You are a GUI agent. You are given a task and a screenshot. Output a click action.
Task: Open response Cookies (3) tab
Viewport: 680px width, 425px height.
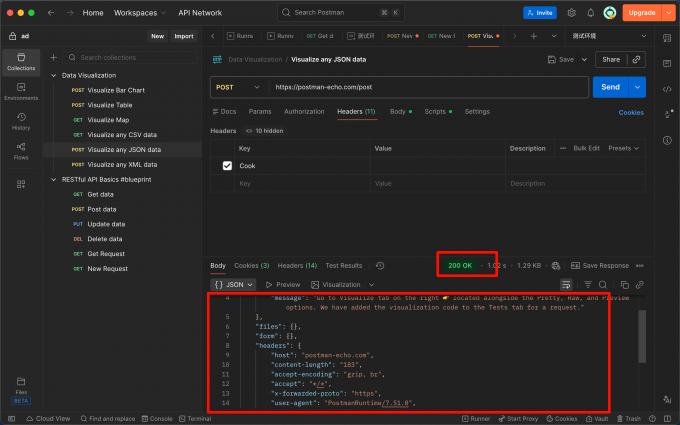click(252, 265)
